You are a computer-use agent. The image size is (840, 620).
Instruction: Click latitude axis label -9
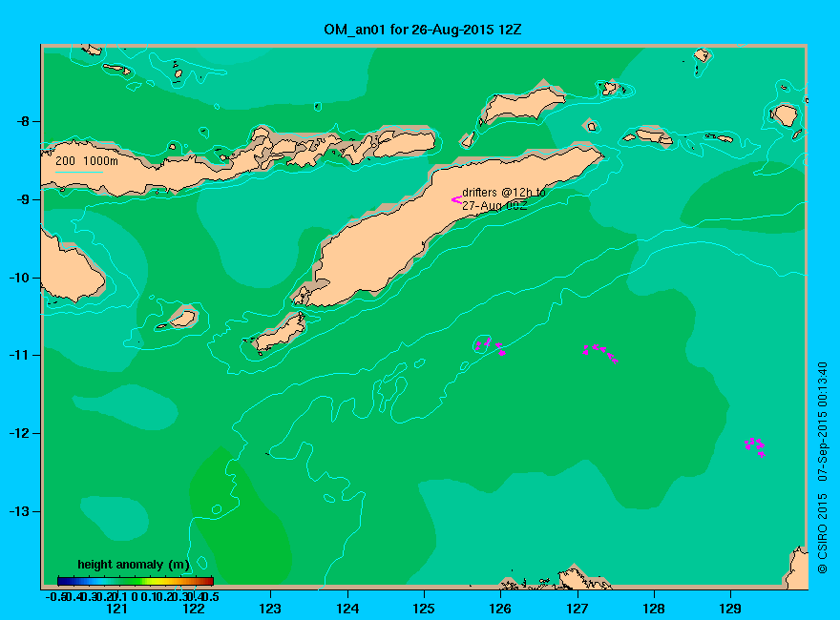[x=22, y=199]
